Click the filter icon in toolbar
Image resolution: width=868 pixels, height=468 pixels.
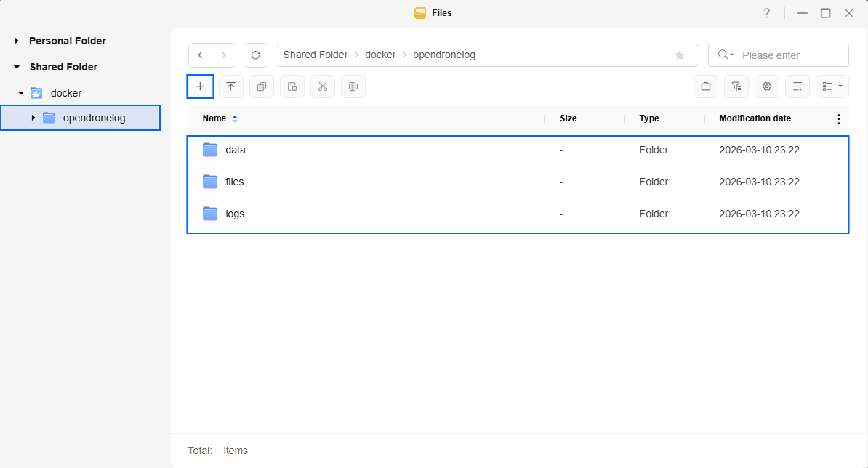click(736, 86)
